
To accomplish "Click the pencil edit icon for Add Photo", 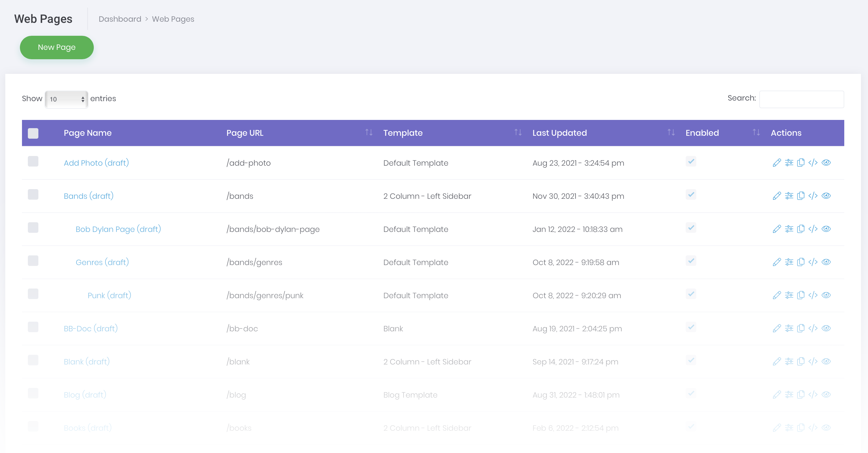I will pyautogui.click(x=777, y=163).
